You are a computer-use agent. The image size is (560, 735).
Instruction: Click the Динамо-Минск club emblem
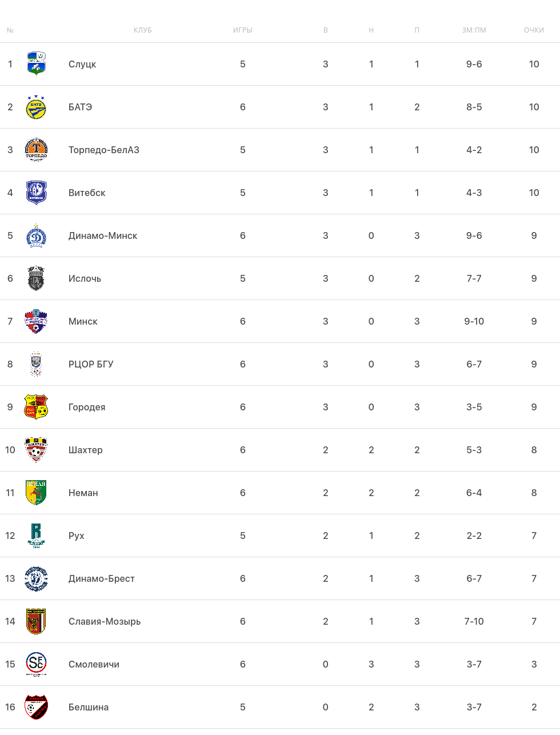tap(36, 235)
